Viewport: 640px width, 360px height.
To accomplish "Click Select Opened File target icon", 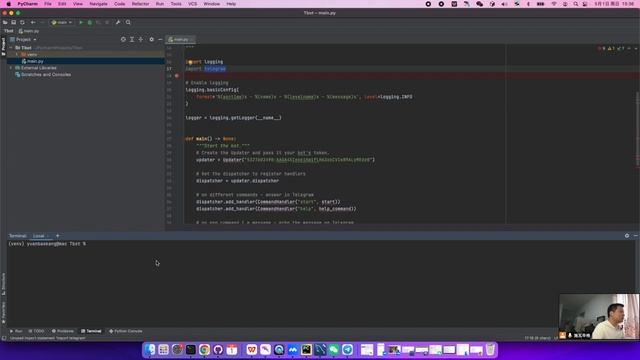I will point(123,40).
